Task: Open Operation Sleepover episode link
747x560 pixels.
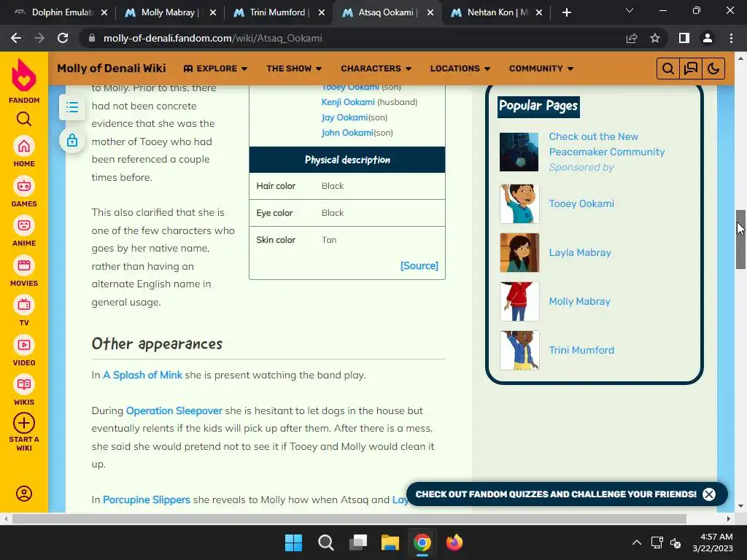Action: [174, 411]
